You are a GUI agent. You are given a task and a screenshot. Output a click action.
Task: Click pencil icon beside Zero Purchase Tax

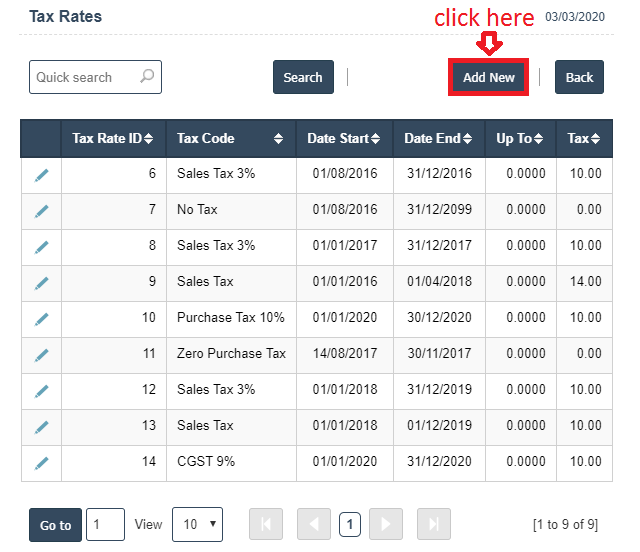click(41, 355)
